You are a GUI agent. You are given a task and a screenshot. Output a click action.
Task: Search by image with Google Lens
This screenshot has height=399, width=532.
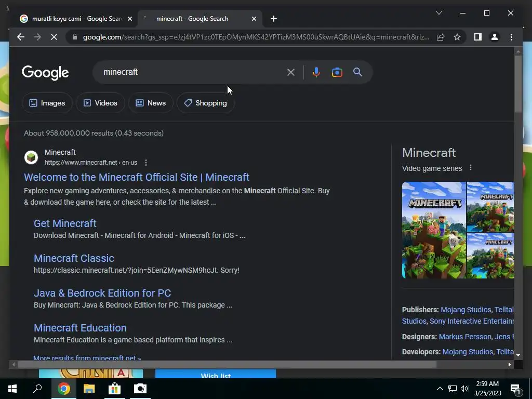point(337,72)
